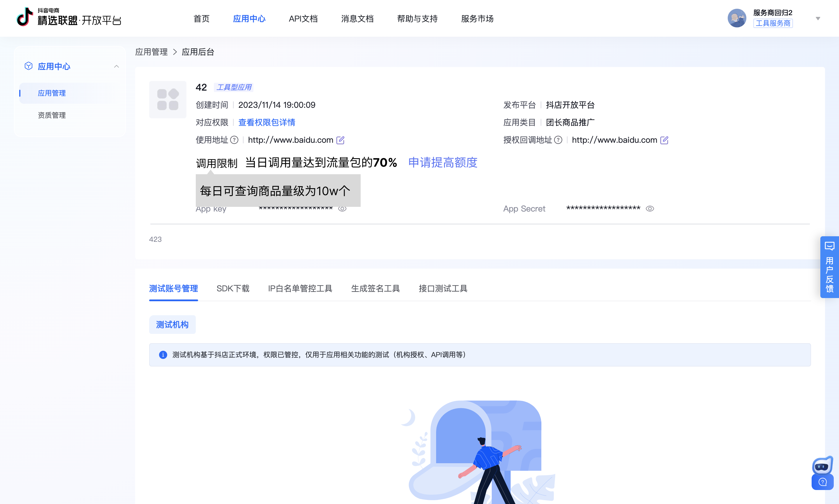Click help icon next to 授权回调地址

(558, 140)
